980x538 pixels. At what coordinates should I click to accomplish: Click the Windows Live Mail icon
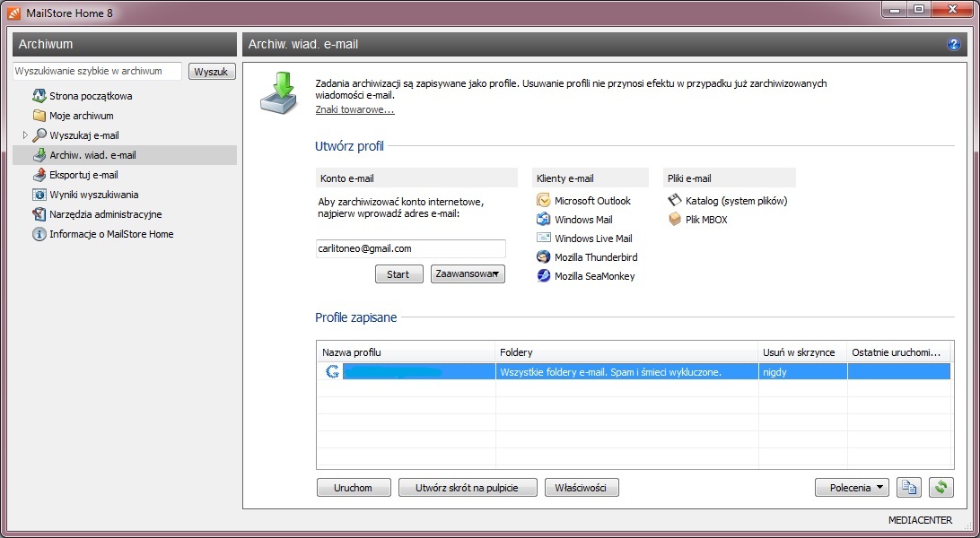pyautogui.click(x=544, y=239)
